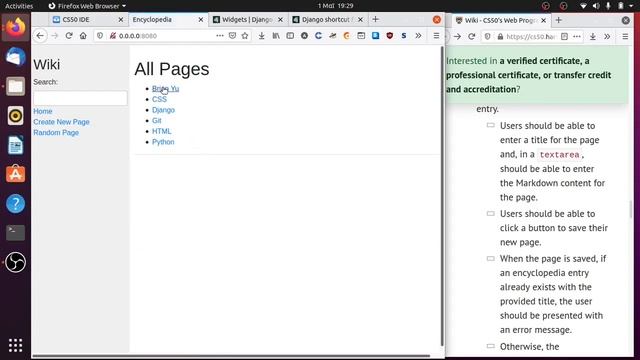Screen dimensions: 640x360
Task: Select the Encyclopedia tab
Action: pyautogui.click(x=168, y=20)
